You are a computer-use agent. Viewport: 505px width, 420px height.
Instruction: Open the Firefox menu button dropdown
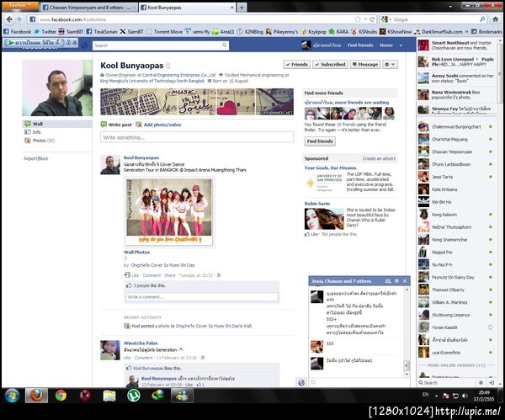(x=20, y=6)
